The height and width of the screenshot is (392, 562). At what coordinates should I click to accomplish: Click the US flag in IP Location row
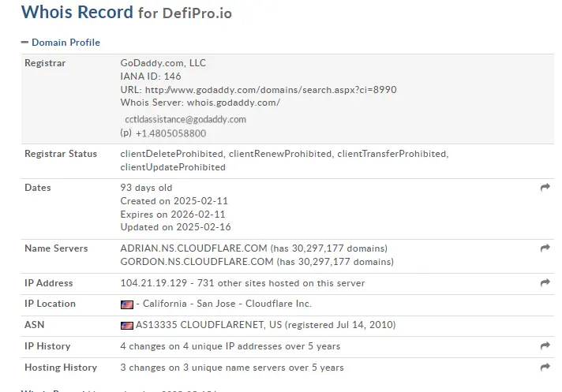126,304
